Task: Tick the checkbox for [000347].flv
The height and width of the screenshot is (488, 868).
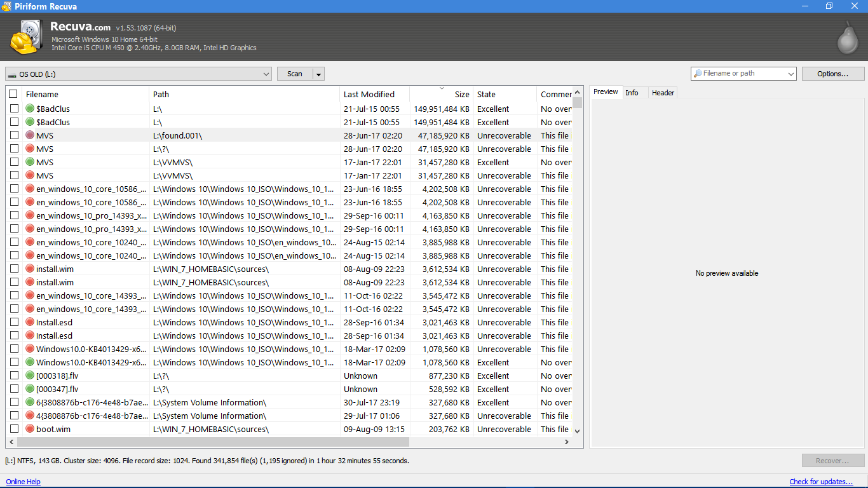Action: coord(14,389)
